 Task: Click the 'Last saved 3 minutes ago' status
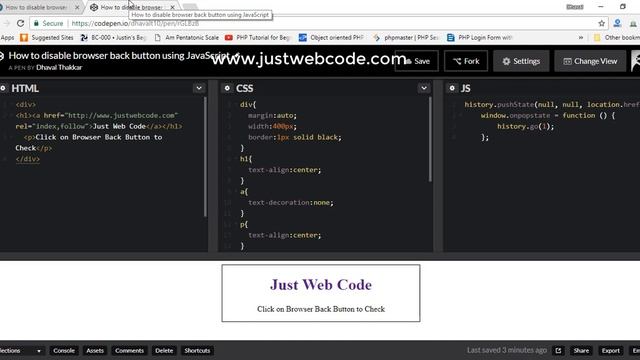tap(507, 350)
